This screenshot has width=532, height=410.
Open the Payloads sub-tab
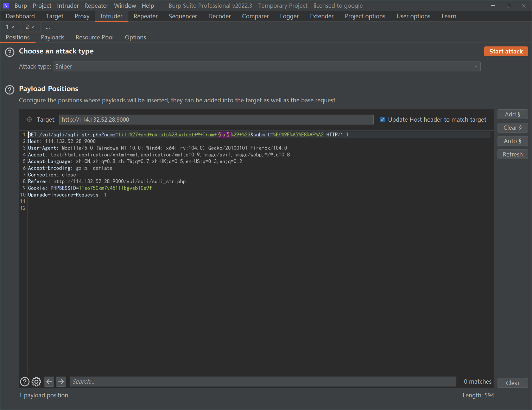click(x=52, y=37)
